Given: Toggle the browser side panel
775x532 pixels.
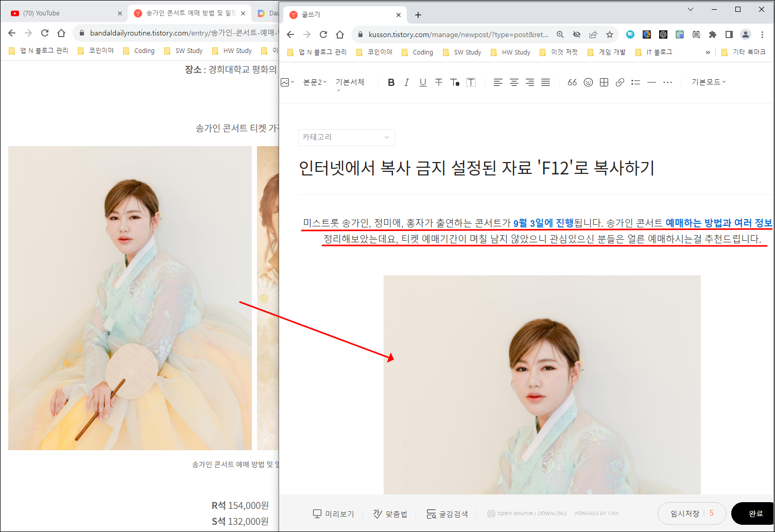Looking at the screenshot, I should (x=729, y=34).
